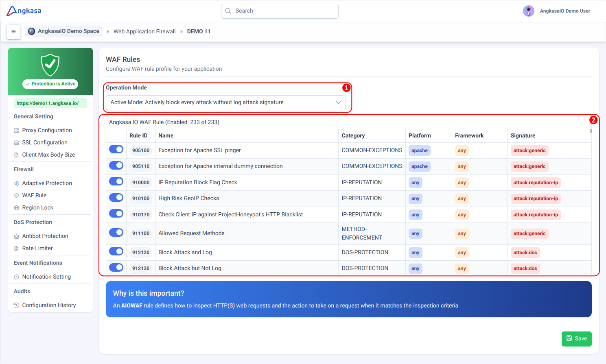606x364 pixels.
Task: Click "Exception for Apache SSL pinger" name
Action: pos(199,150)
